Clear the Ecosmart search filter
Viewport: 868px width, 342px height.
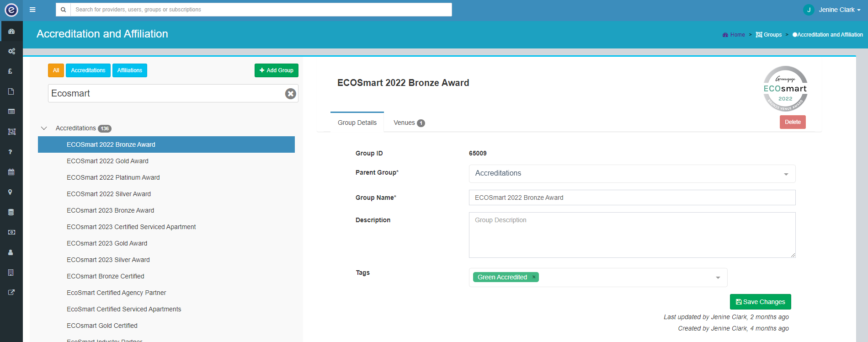pyautogui.click(x=291, y=94)
